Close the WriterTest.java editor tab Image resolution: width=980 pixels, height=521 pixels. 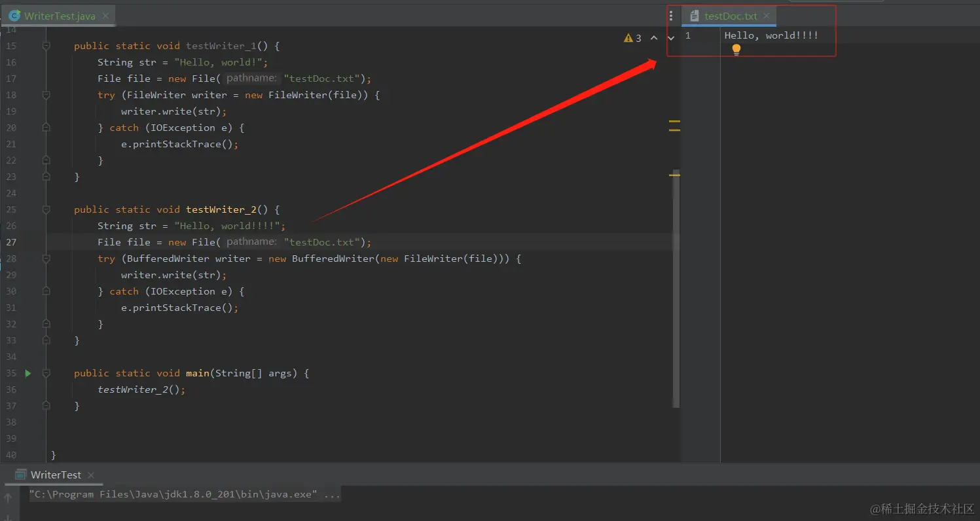point(105,16)
